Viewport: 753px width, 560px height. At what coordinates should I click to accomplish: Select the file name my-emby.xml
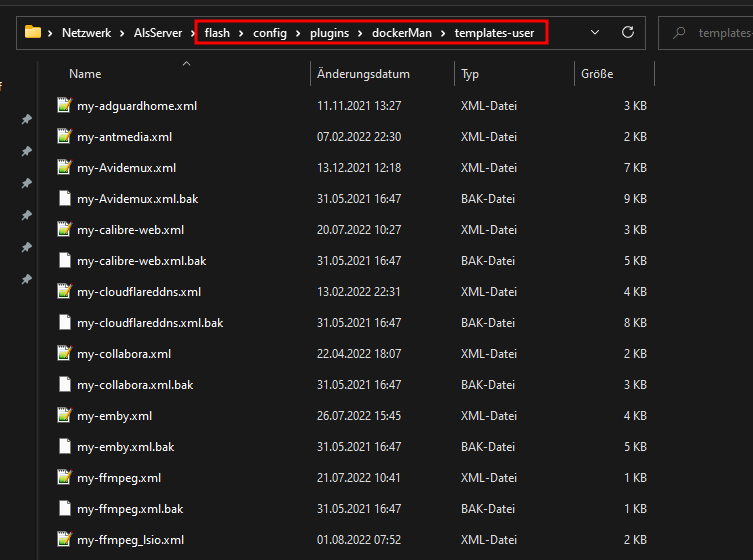coord(114,416)
